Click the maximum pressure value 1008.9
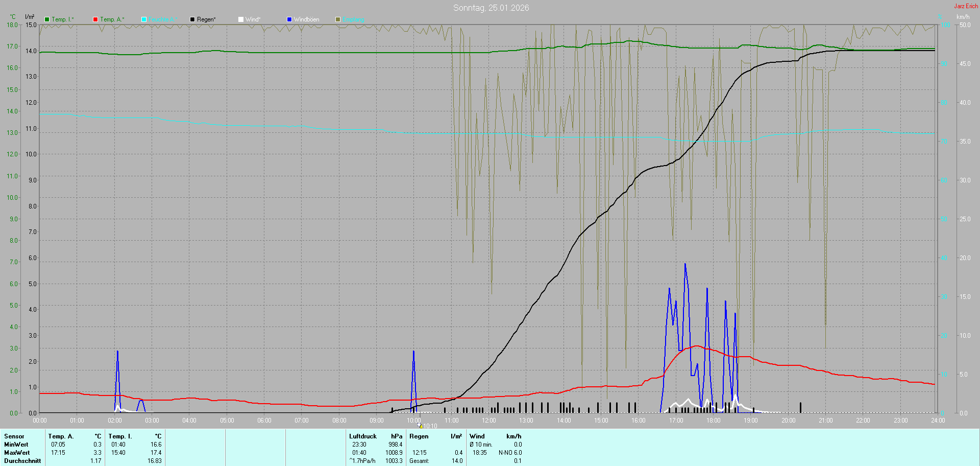This screenshot has width=980, height=466. point(394,453)
